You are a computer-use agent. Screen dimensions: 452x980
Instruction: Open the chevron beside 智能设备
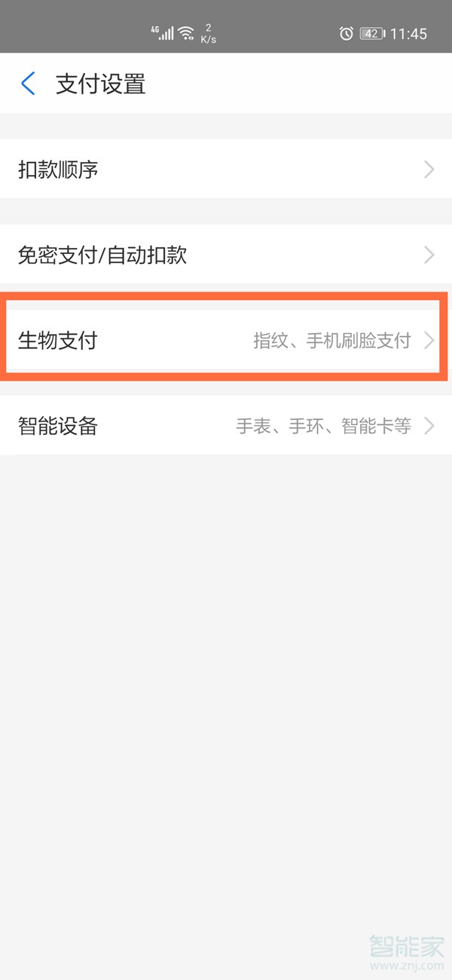pos(429,426)
